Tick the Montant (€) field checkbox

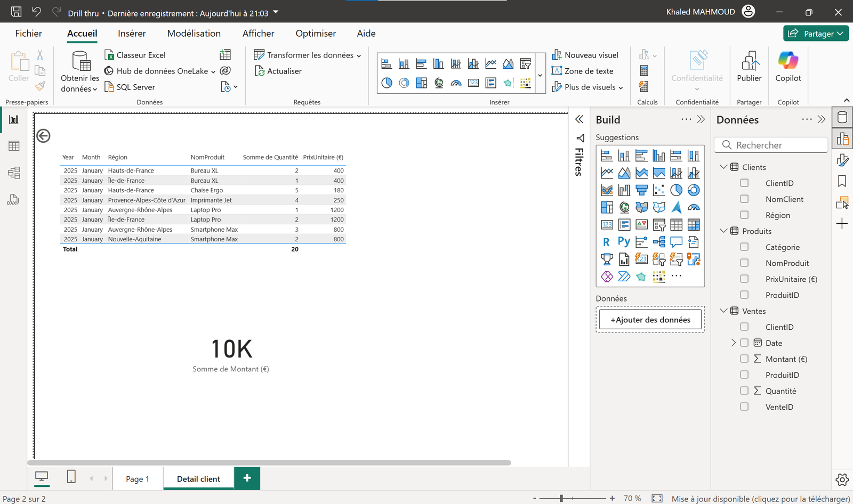(744, 359)
